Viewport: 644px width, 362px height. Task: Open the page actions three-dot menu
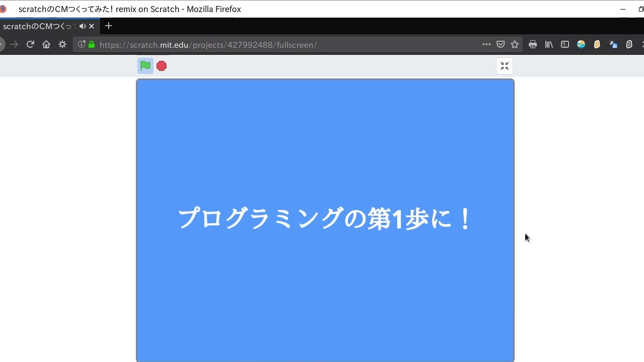coord(487,44)
